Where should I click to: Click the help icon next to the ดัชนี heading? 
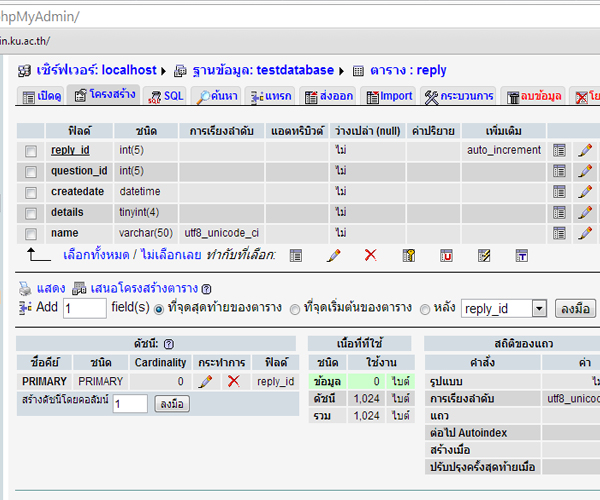[x=169, y=343]
